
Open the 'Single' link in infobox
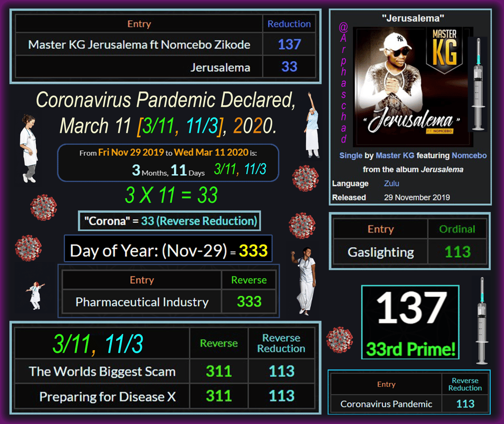pos(350,155)
